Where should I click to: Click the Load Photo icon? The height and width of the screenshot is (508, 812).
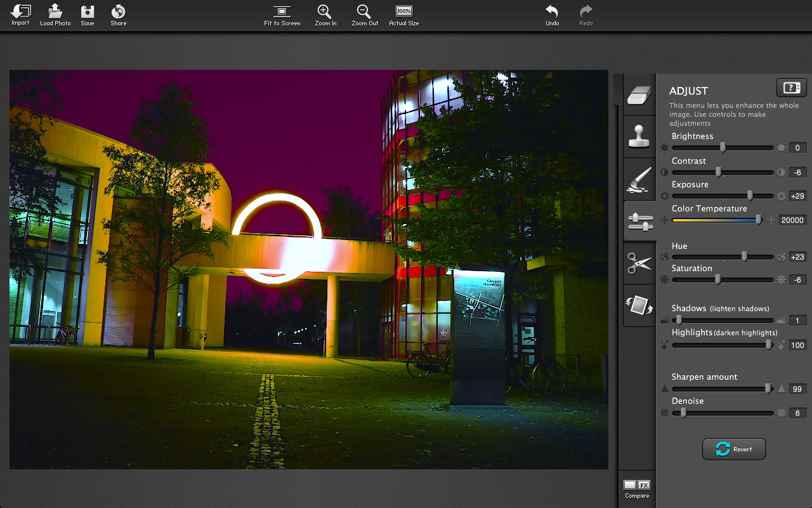55,12
